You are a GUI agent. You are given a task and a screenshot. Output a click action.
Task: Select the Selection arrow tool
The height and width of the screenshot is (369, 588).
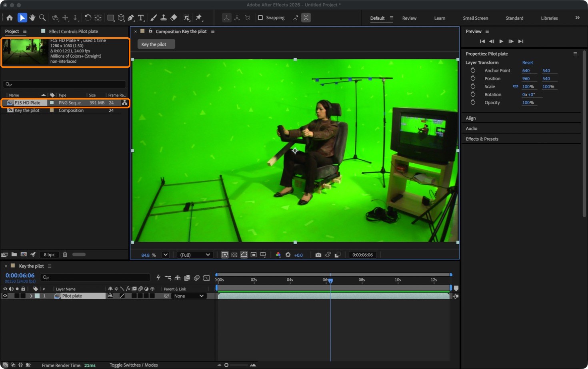(22, 18)
